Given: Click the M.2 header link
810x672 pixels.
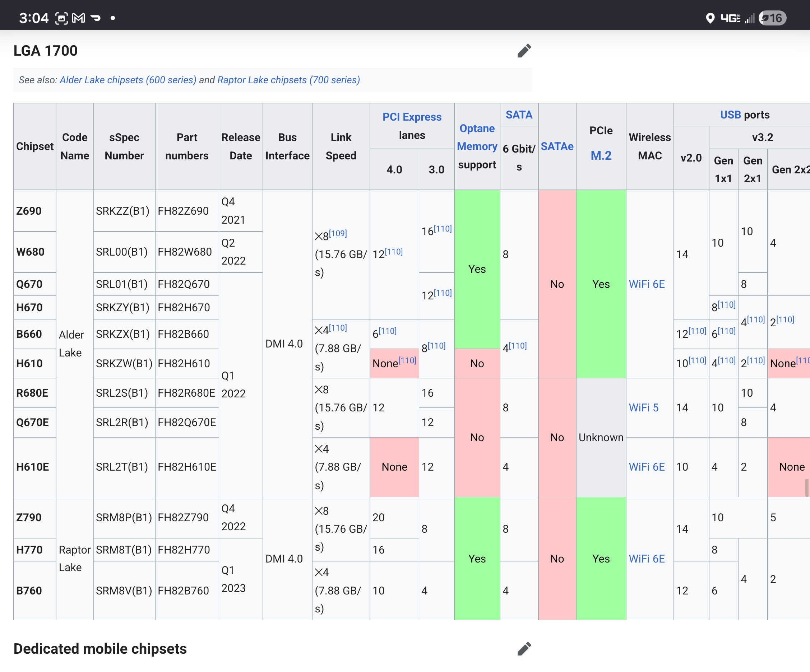Looking at the screenshot, I should pyautogui.click(x=601, y=155).
